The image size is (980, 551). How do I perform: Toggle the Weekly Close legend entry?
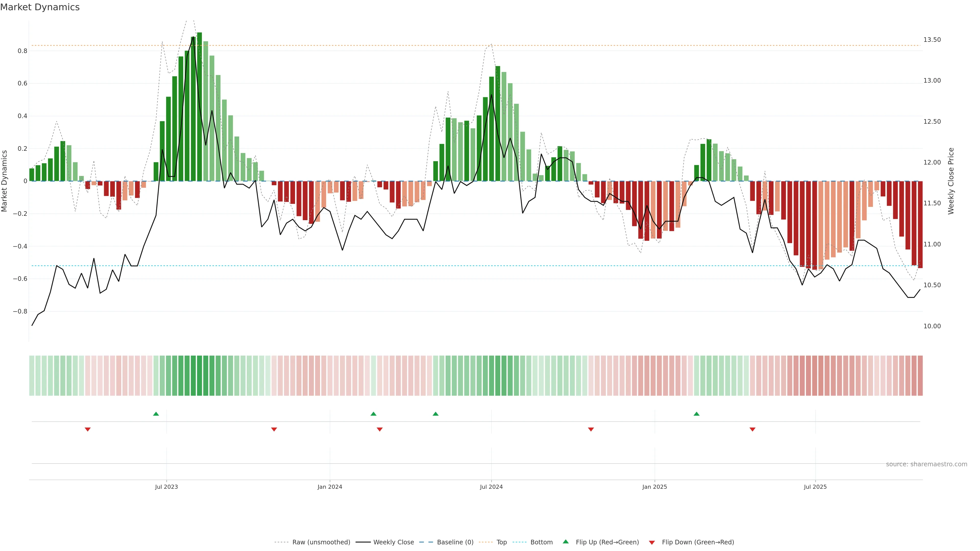pyautogui.click(x=393, y=542)
